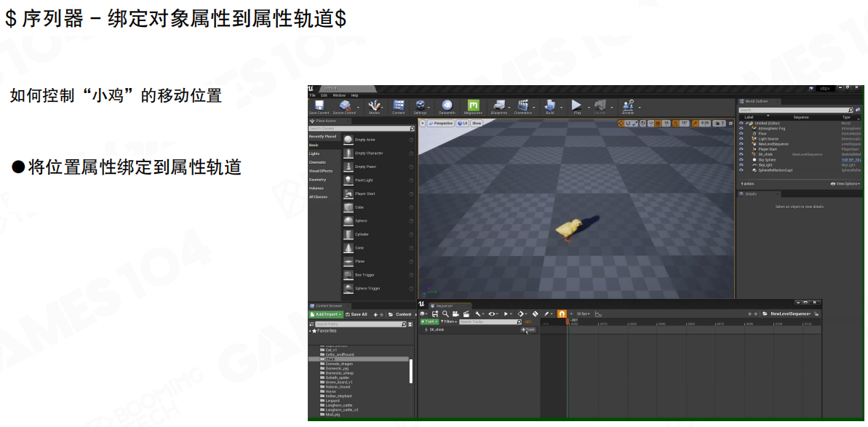Expand the View Options dropdown
The image size is (868, 427).
pos(845,184)
